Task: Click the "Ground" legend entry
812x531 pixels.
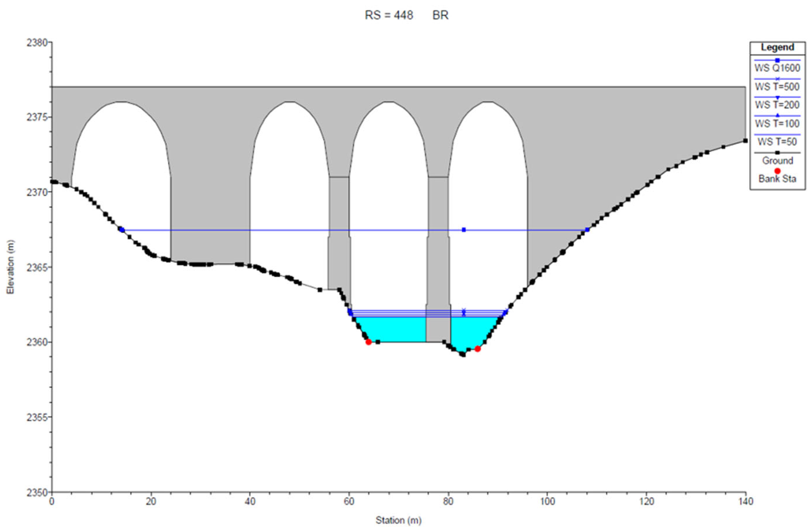Action: pos(778,160)
